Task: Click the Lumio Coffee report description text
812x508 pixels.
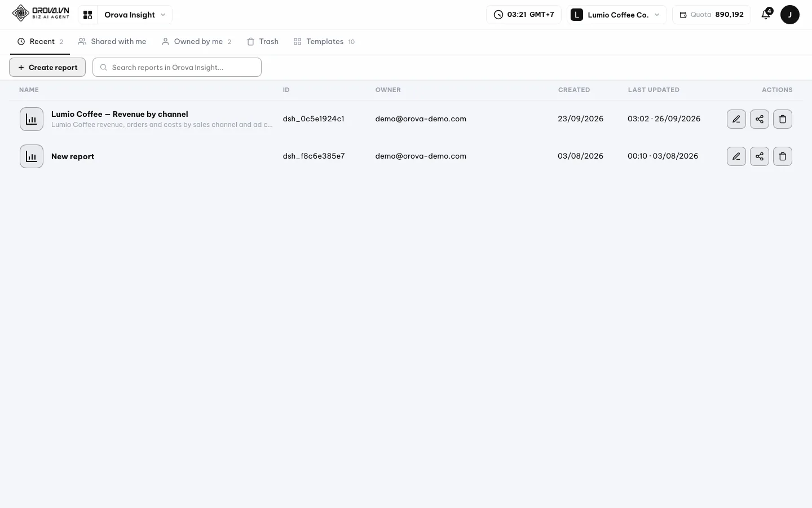Action: 162,125
